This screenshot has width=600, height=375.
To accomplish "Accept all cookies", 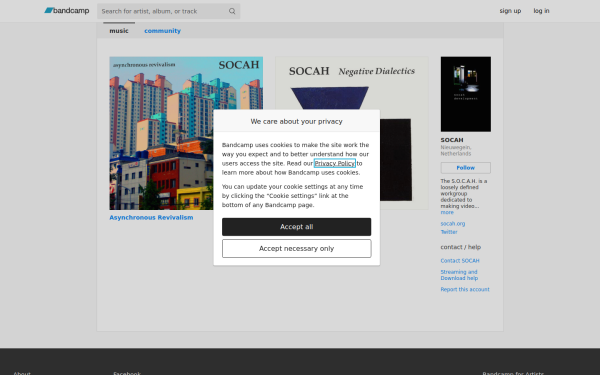I will (x=297, y=227).
